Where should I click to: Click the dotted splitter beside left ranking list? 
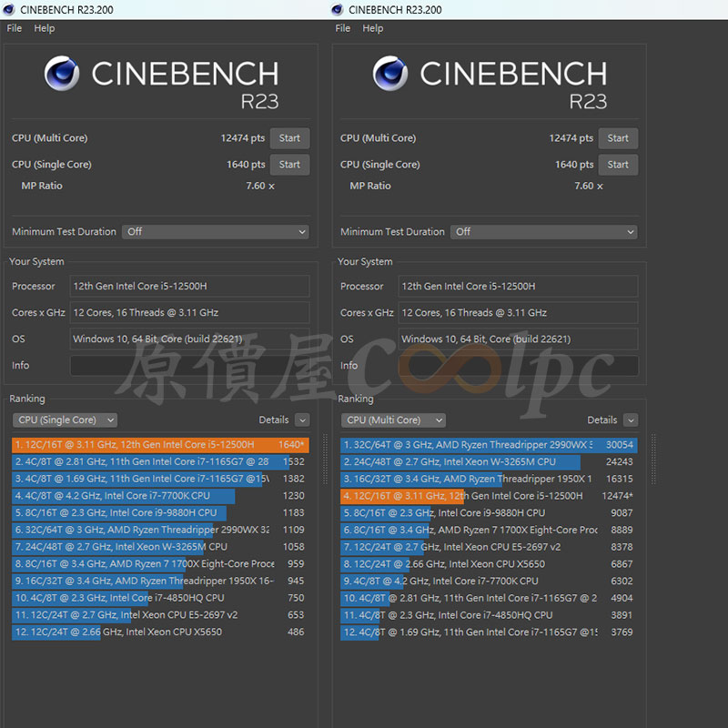[x=325, y=460]
